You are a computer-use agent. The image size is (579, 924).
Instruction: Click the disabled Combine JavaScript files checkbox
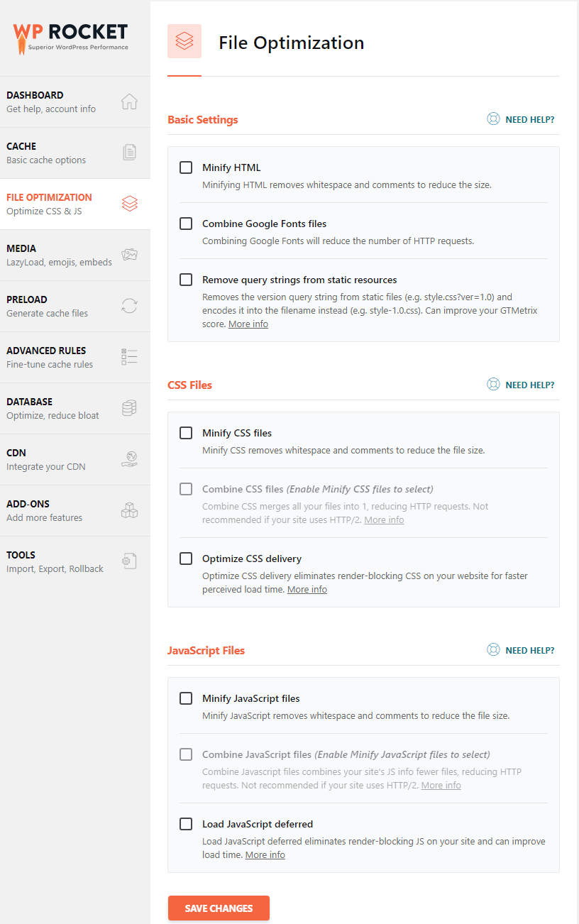(186, 754)
